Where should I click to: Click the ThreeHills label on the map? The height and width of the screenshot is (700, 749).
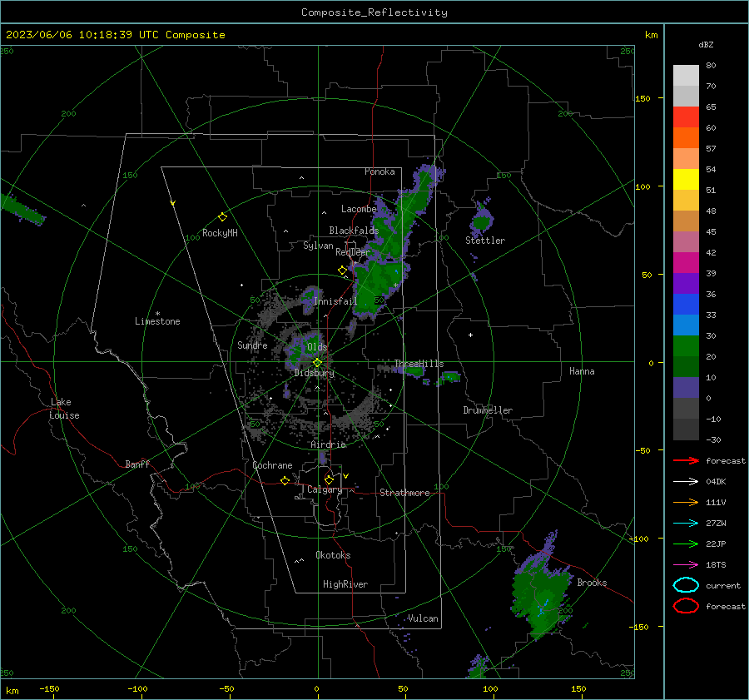click(419, 364)
